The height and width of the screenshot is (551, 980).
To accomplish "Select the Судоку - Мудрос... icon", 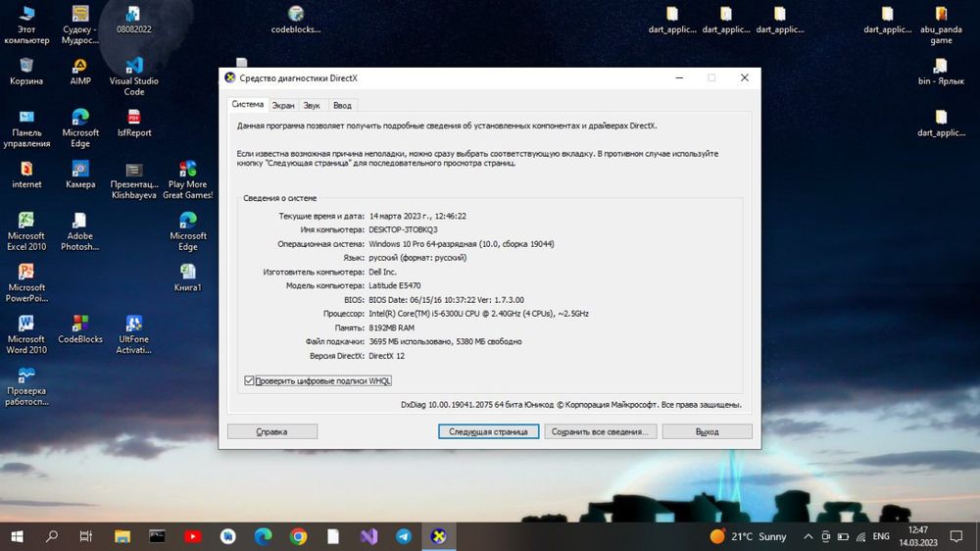I will tap(80, 25).
